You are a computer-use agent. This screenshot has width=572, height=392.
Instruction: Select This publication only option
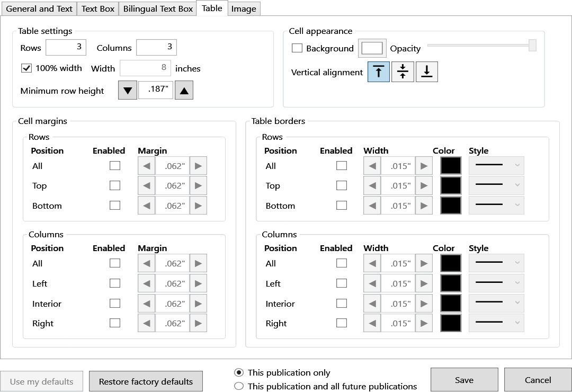coord(239,372)
